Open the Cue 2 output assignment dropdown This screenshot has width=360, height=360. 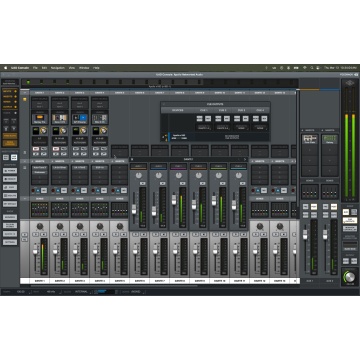[222, 127]
